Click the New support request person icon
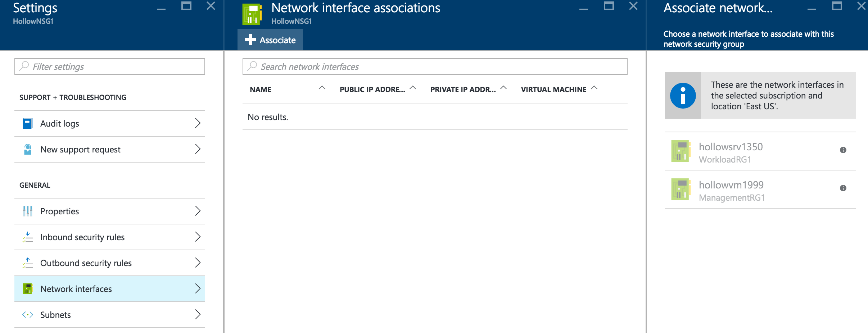868x333 pixels. pyautogui.click(x=27, y=149)
